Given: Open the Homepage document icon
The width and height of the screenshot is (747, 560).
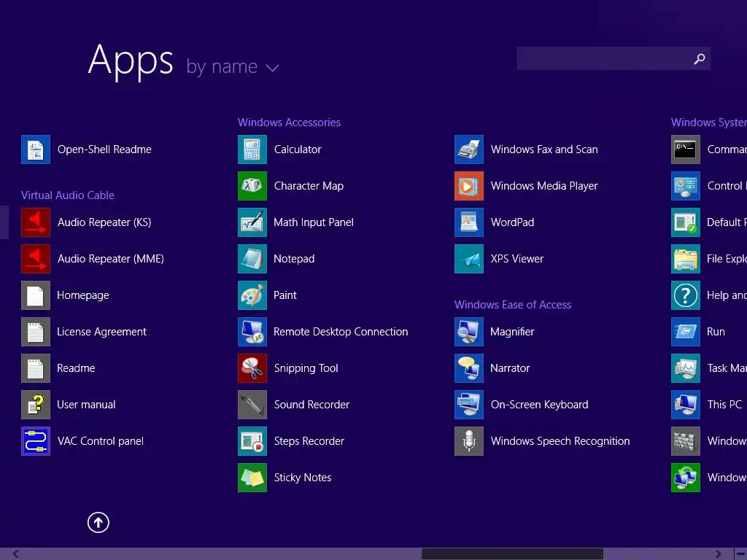Looking at the screenshot, I should pyautogui.click(x=36, y=295).
